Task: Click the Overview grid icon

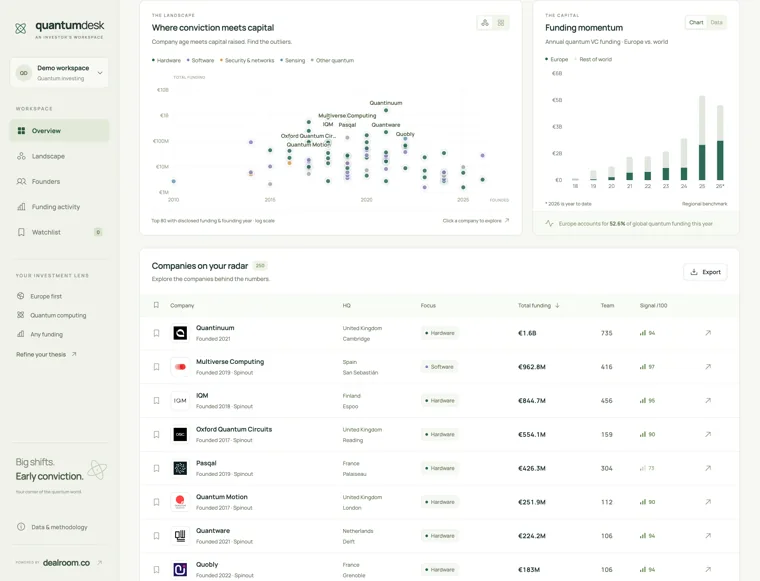Action: click(21, 131)
